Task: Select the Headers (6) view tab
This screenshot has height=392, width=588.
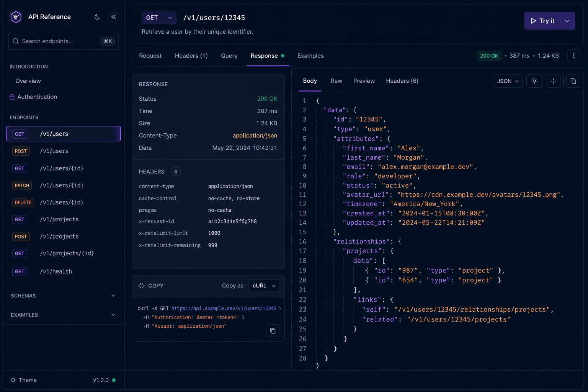Action: 402,81
